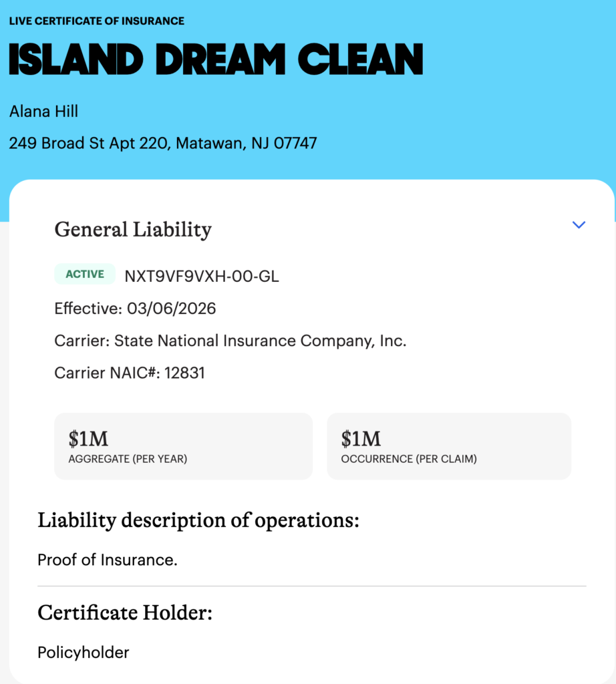The image size is (616, 684).
Task: Click the Proof of Insurance text
Action: pos(108,560)
